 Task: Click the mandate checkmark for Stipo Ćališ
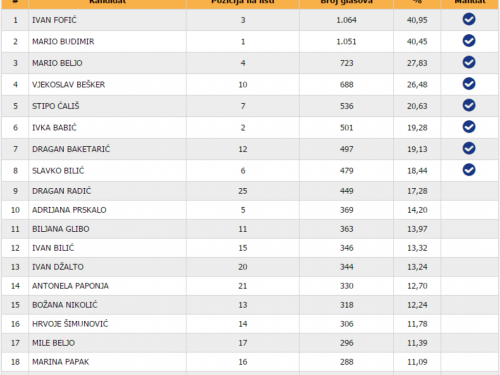[469, 105]
